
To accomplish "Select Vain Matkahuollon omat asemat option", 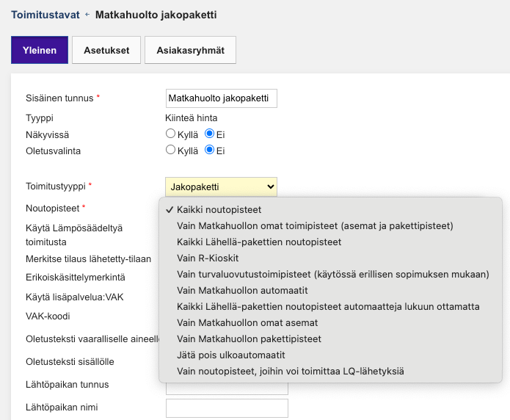I will [x=330, y=322].
